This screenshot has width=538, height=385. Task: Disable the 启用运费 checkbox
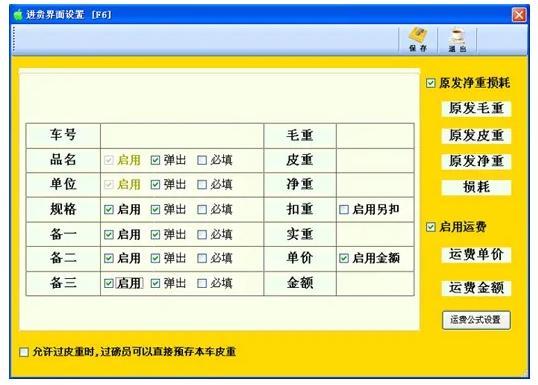click(431, 227)
